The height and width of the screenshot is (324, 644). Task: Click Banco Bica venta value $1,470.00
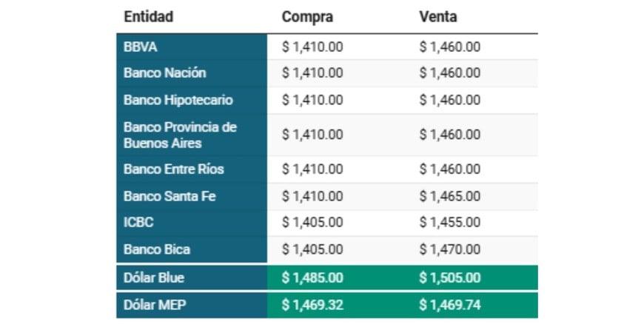pos(449,249)
